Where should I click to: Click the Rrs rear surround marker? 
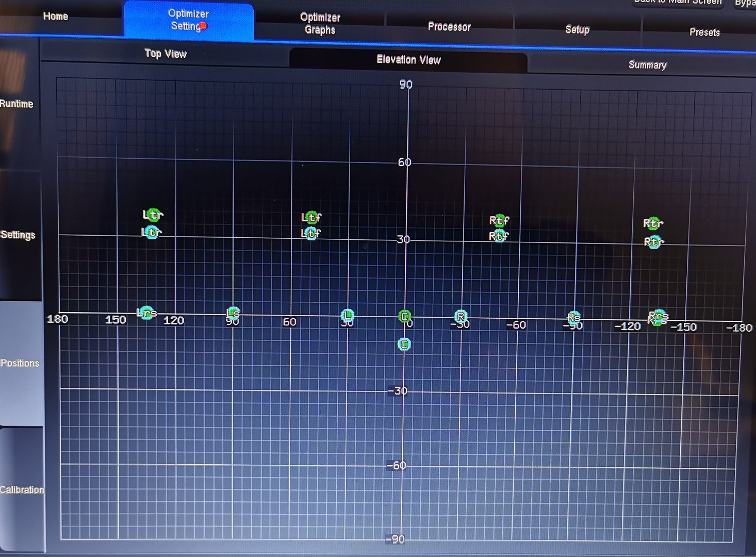[x=658, y=317]
